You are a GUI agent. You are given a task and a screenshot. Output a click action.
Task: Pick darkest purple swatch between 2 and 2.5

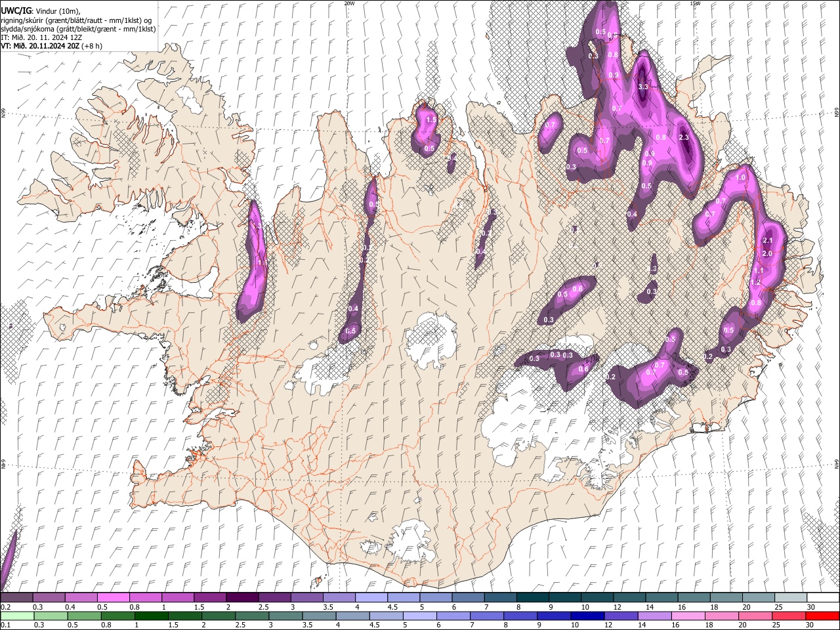(241, 597)
